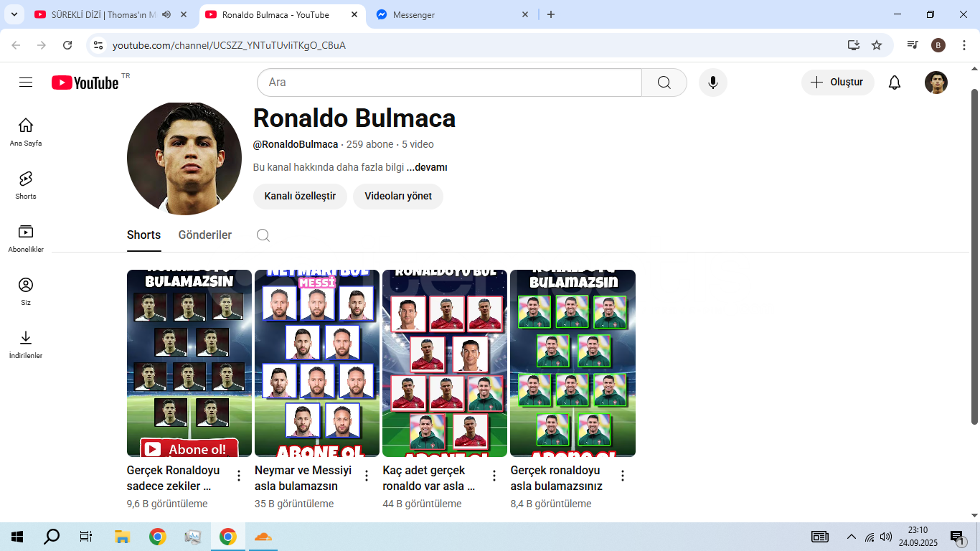Open the notifications bell

[894, 83]
